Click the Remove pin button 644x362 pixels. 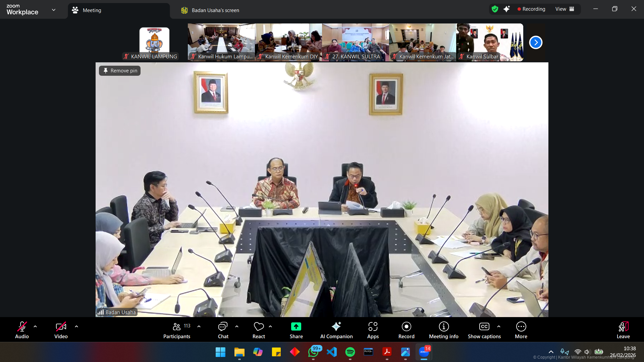[x=120, y=71]
